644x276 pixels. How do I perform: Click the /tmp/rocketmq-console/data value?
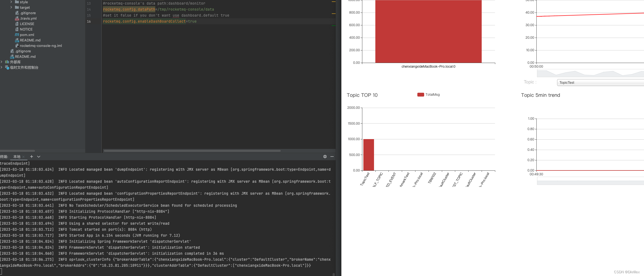click(186, 9)
